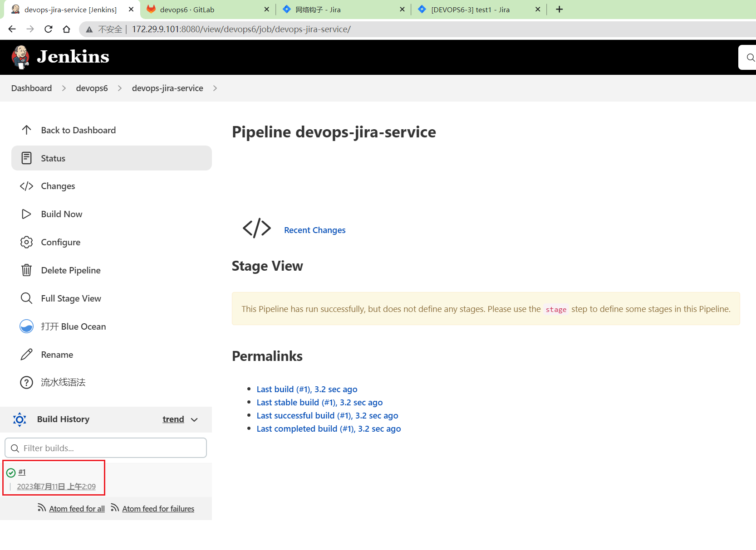Click the RSS icon beside Atom feed for all

click(42, 508)
